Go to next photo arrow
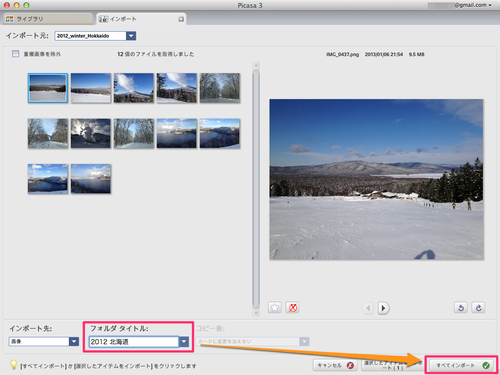500x375 pixels. (383, 308)
